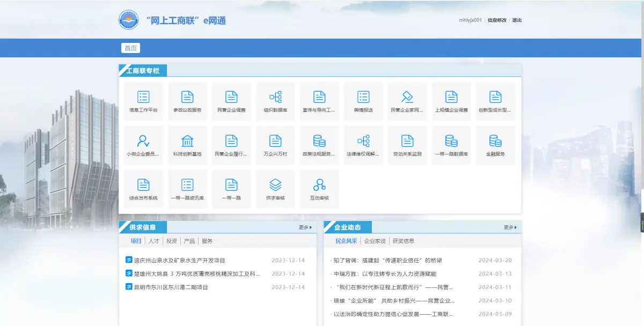Select the 金融服务 database icon
This screenshot has width=644, height=326.
click(495, 141)
